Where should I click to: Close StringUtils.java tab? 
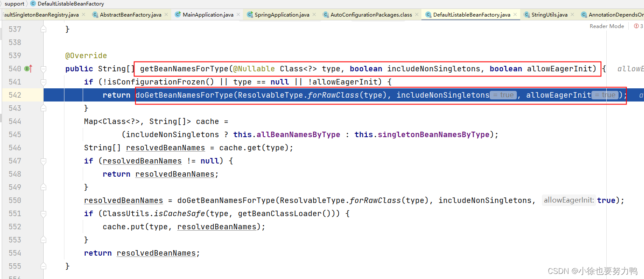[x=573, y=14]
